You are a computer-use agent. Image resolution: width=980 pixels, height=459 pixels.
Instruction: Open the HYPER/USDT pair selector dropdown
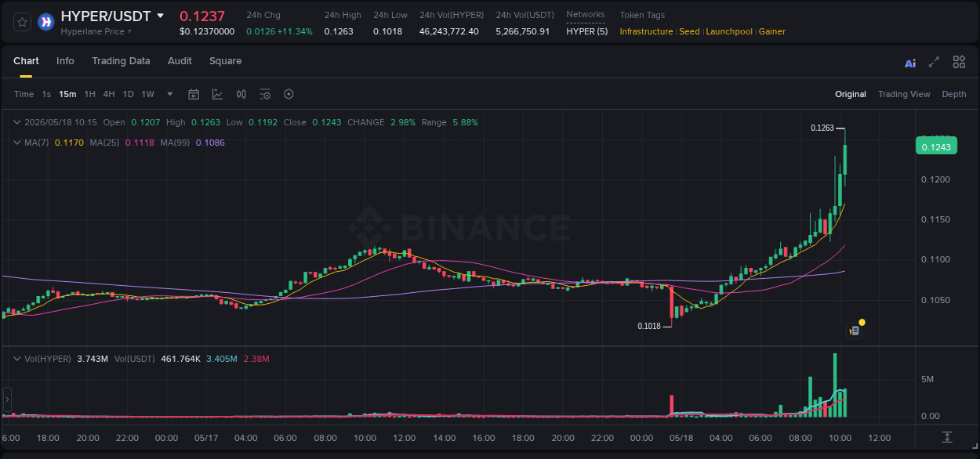point(161,16)
